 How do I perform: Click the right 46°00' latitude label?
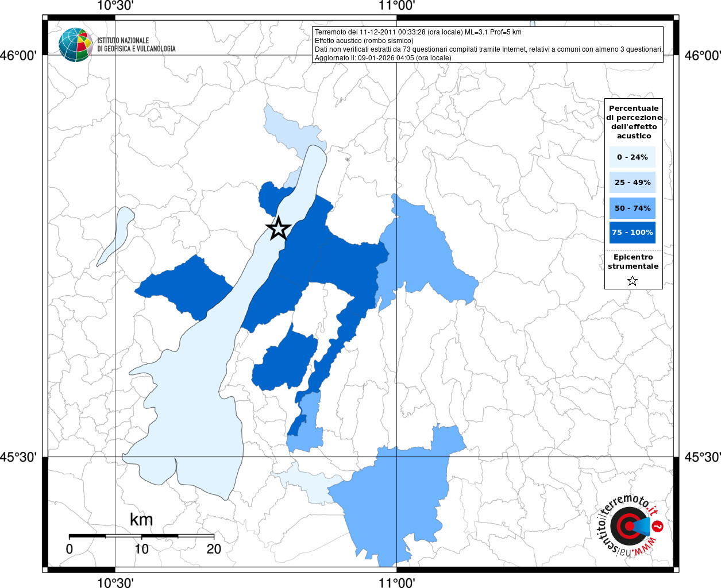click(x=703, y=56)
